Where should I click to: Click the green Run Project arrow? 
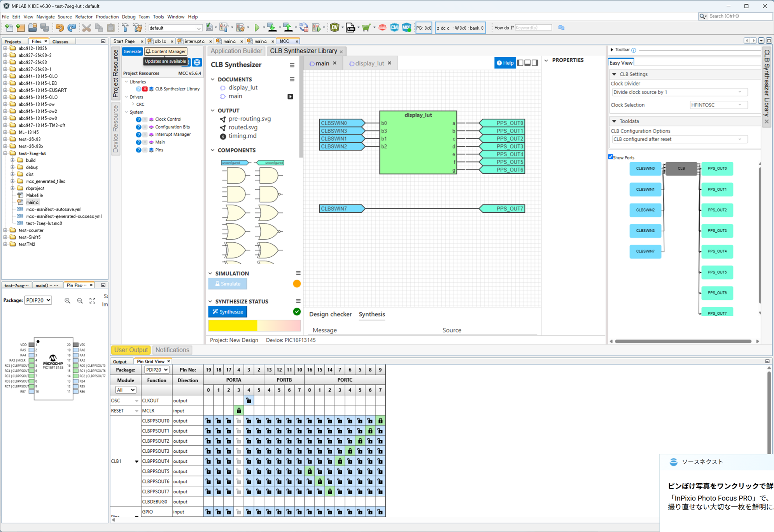point(257,28)
